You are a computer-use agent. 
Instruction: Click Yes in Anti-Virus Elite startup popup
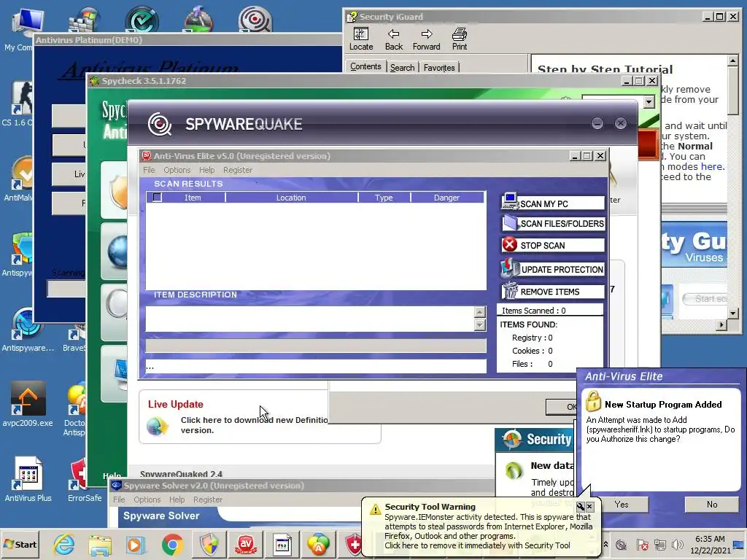click(x=622, y=505)
